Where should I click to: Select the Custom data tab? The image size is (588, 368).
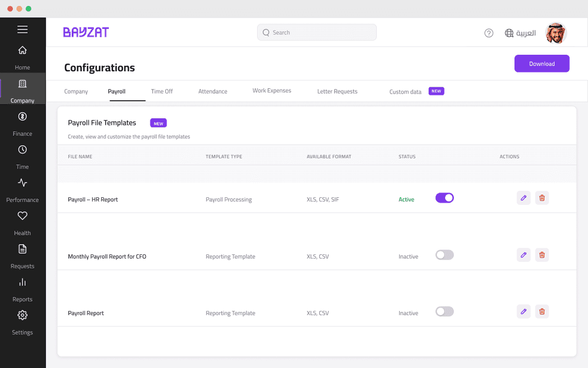pyautogui.click(x=405, y=92)
